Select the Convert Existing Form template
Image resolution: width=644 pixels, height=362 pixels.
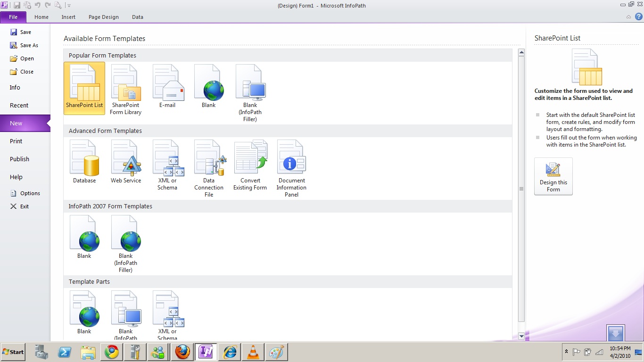coord(250,165)
